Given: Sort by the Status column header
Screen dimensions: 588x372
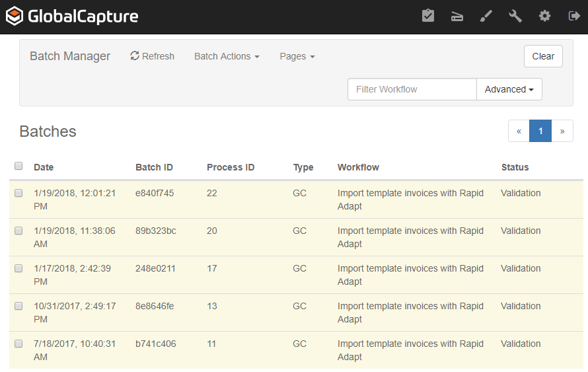Looking at the screenshot, I should pos(515,167).
